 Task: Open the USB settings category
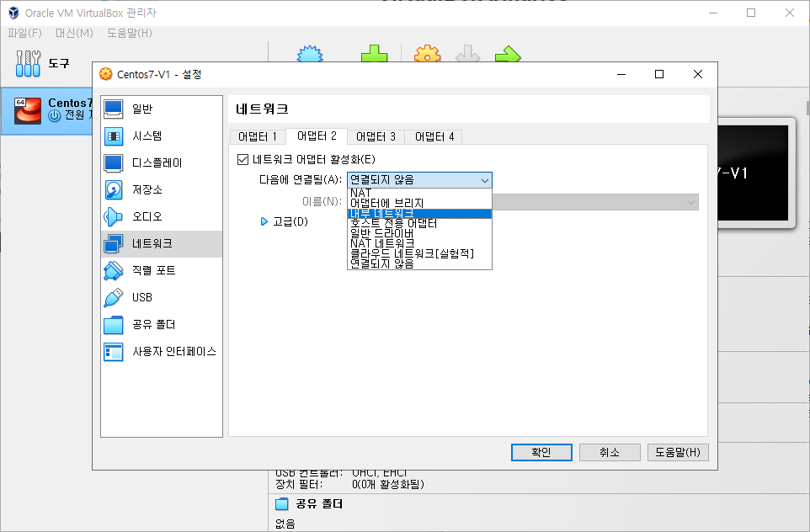coord(162,297)
